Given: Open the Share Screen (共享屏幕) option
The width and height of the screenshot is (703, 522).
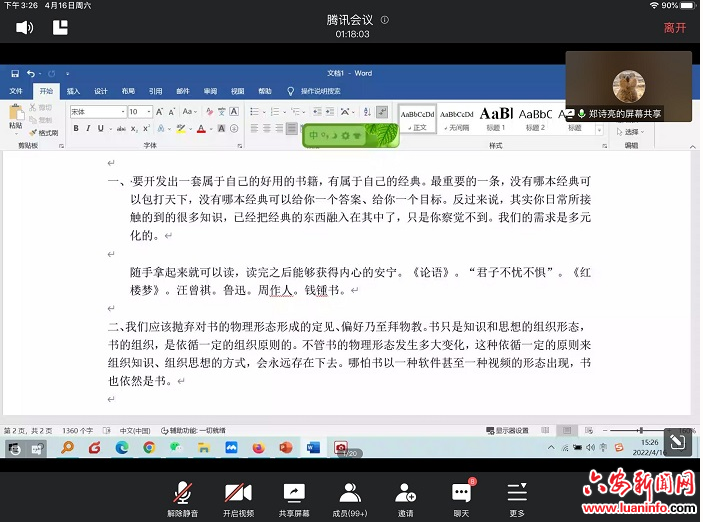Looking at the screenshot, I should tap(293, 497).
